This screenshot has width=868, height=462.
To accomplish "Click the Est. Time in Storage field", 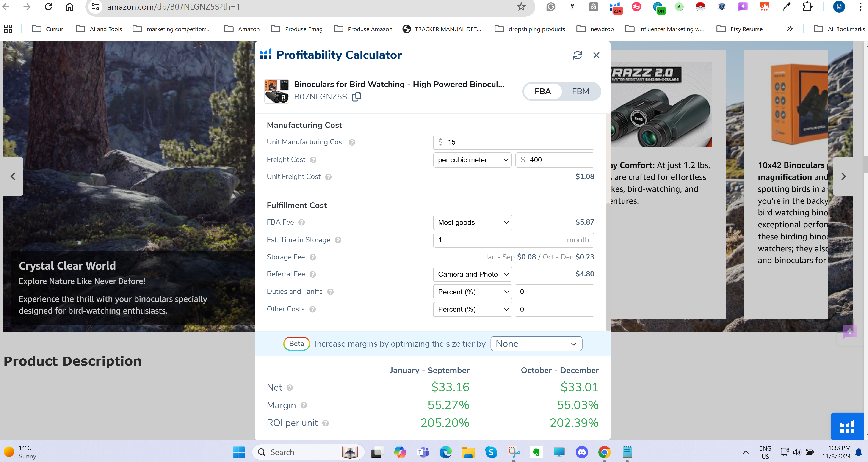I will (x=514, y=240).
